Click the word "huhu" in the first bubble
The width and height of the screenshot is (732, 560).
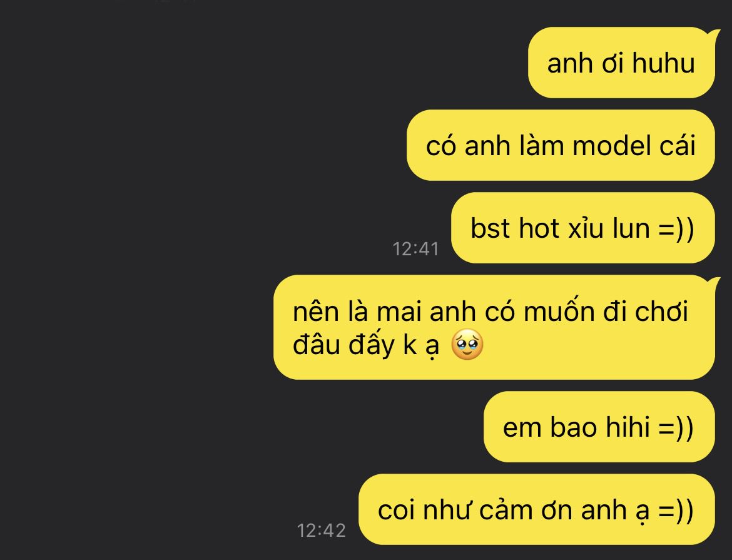coord(663,63)
